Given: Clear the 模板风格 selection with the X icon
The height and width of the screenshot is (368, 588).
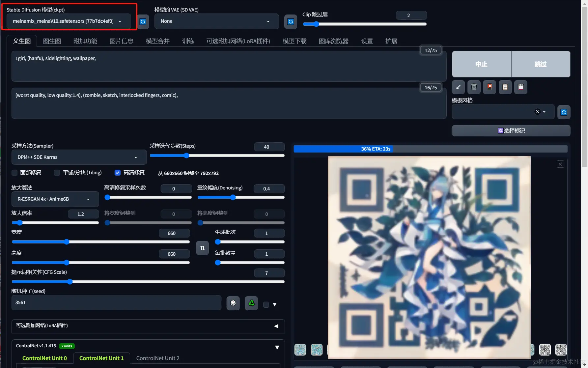Looking at the screenshot, I should pyautogui.click(x=538, y=112).
